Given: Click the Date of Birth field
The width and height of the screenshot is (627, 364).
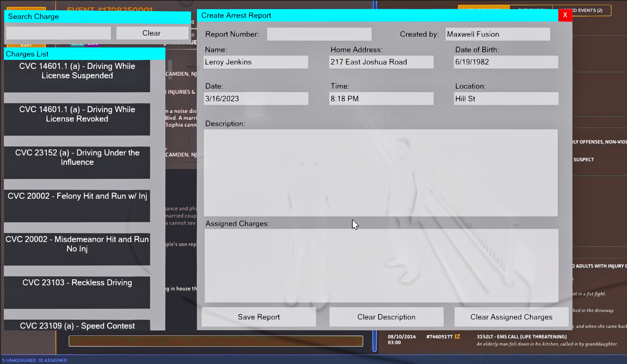Looking at the screenshot, I should pos(506,62).
